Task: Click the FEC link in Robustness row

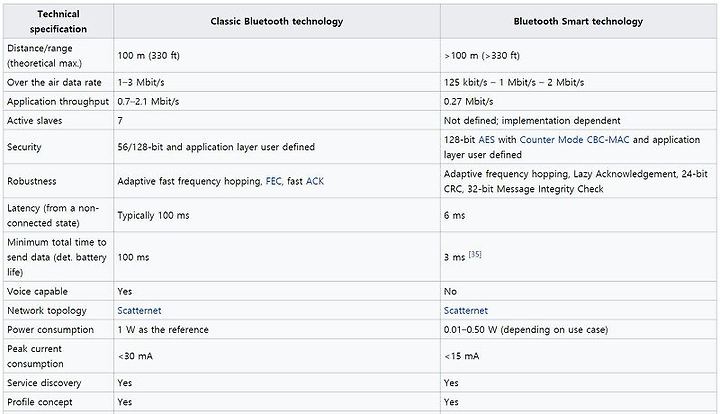Action: [x=274, y=181]
